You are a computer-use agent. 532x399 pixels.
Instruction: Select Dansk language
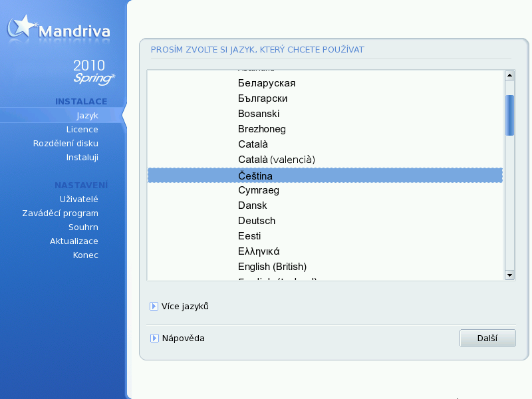pos(253,205)
